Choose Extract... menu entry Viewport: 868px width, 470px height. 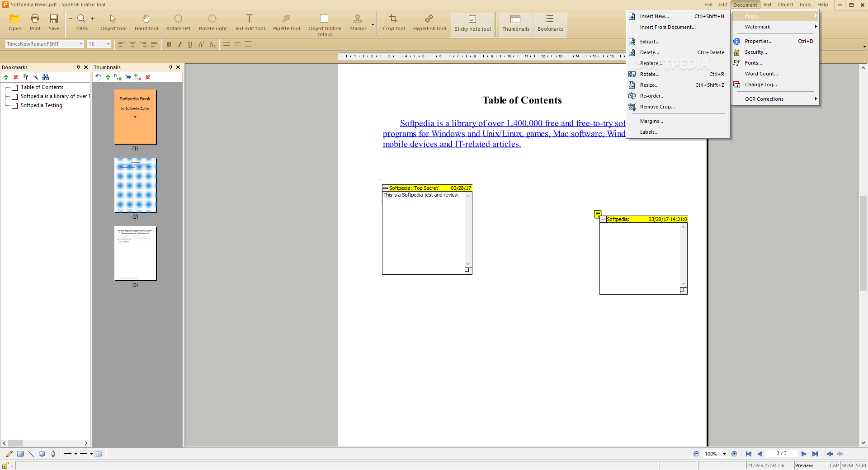[678, 42]
